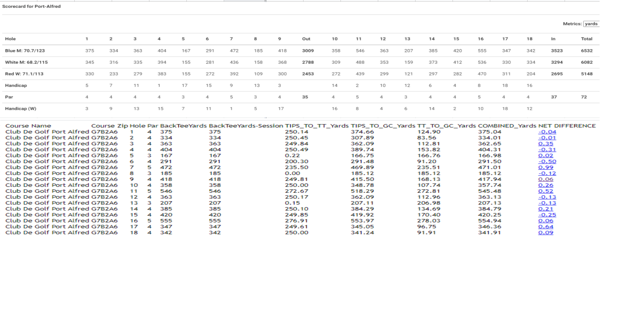Screen dimensions: 644x315
Task: Select the White M: 68.2/115 row label
Action: (x=26, y=62)
